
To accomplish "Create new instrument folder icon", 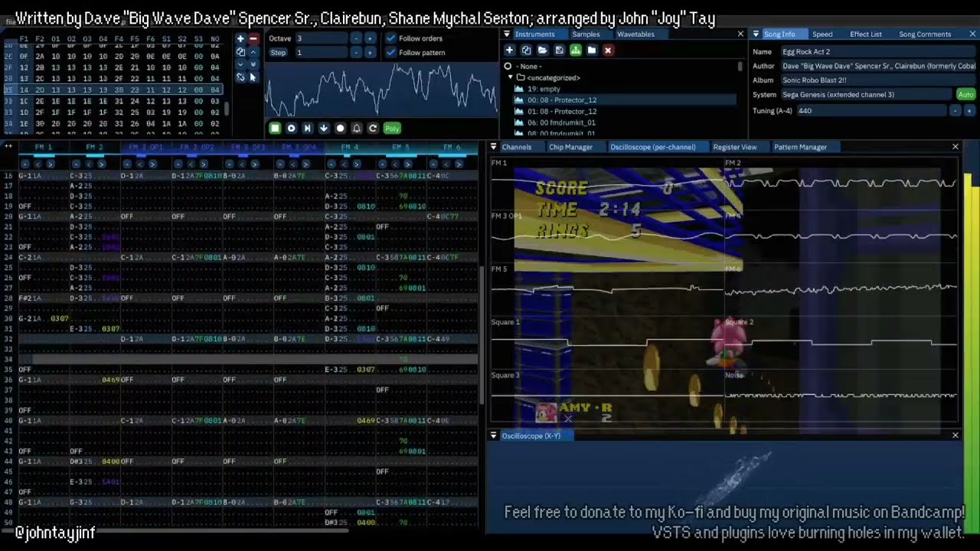I will point(592,51).
